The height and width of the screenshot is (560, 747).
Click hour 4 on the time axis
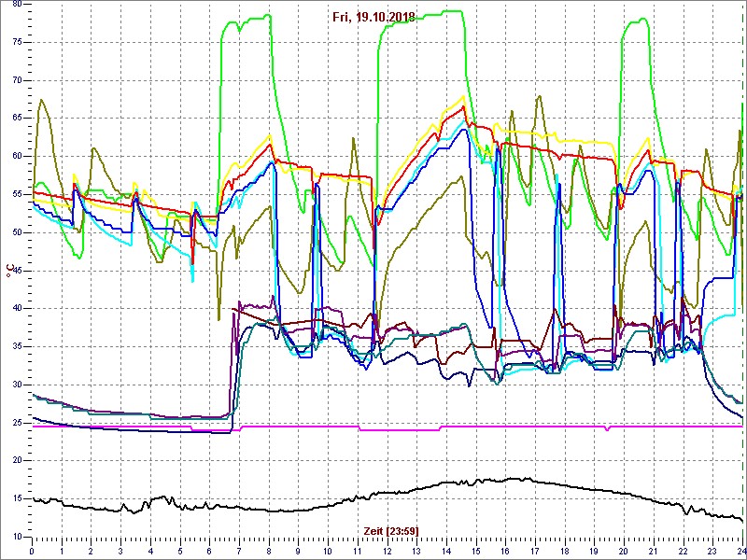pos(150,551)
